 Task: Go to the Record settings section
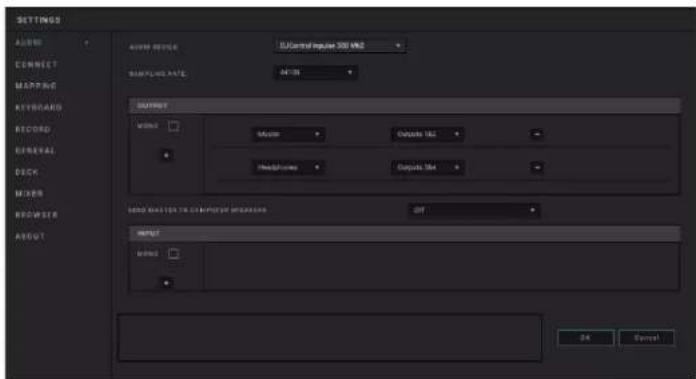click(33, 129)
